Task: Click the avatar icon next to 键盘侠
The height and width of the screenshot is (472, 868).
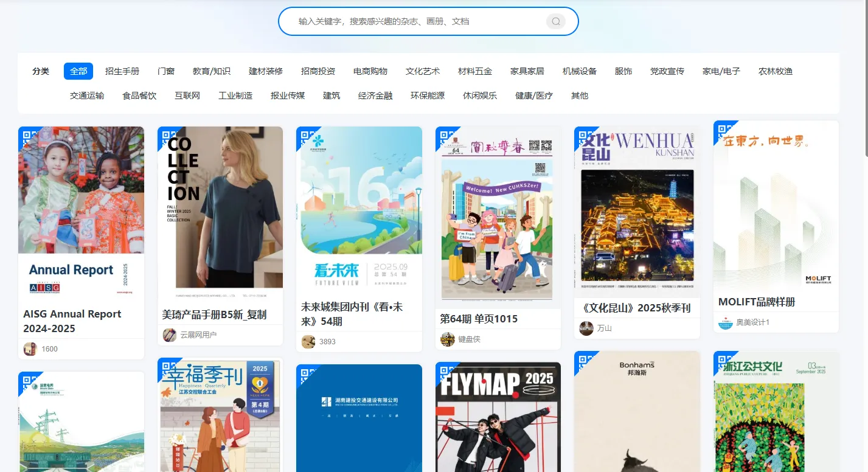Action: click(x=448, y=339)
